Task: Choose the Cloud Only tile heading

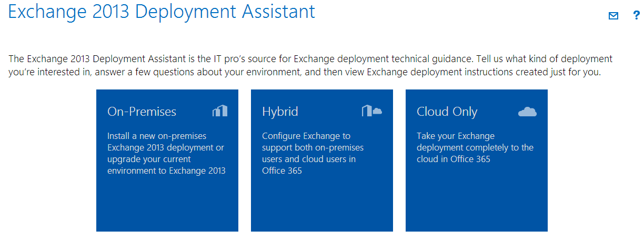Action: point(447,112)
